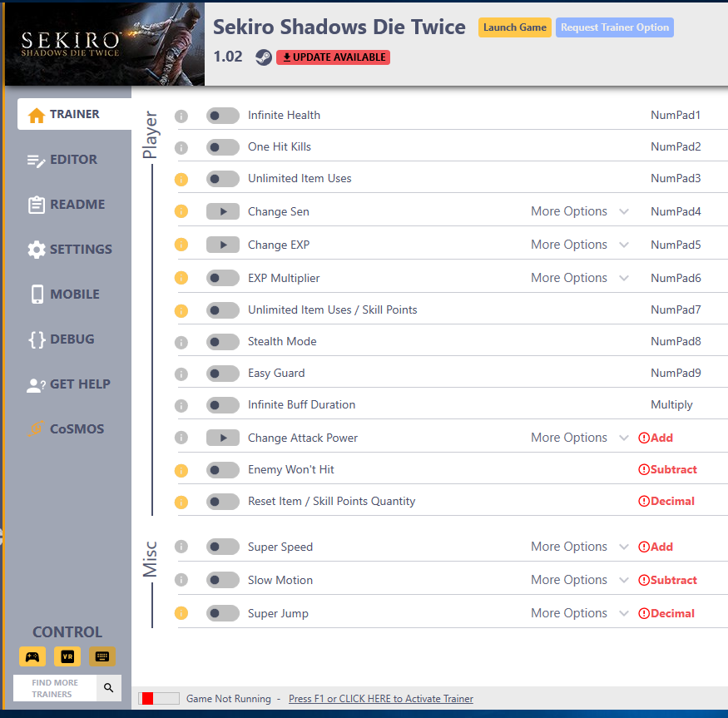Image resolution: width=728 pixels, height=718 pixels.
Task: Run the Change EXP play button
Action: (223, 245)
